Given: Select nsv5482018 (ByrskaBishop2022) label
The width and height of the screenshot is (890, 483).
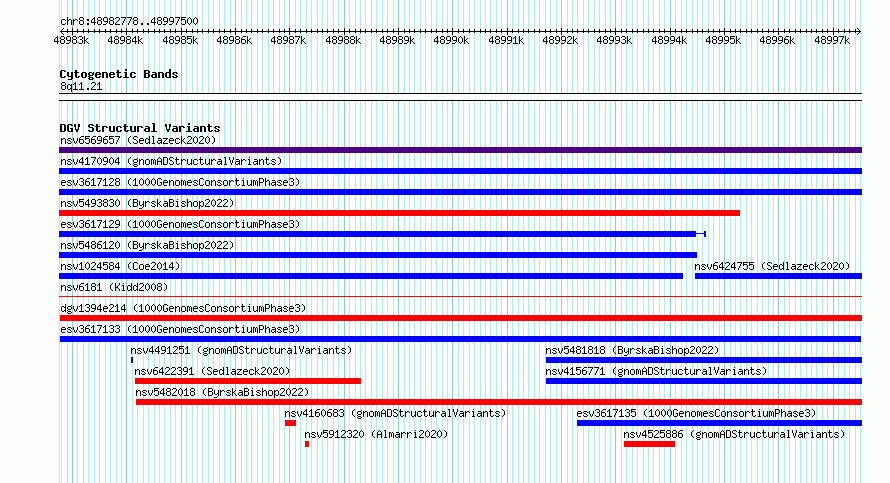Looking at the screenshot, I should 222,392.
